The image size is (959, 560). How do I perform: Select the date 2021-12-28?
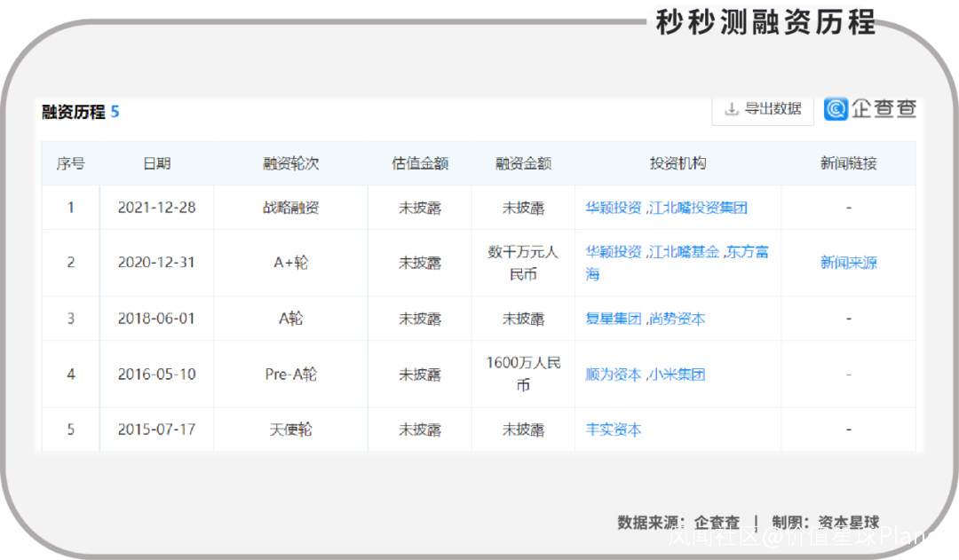click(156, 208)
